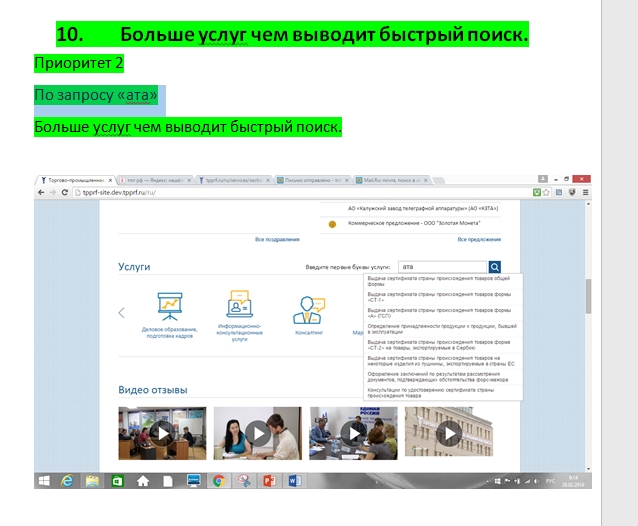Open Word from the taskbar

295,481
